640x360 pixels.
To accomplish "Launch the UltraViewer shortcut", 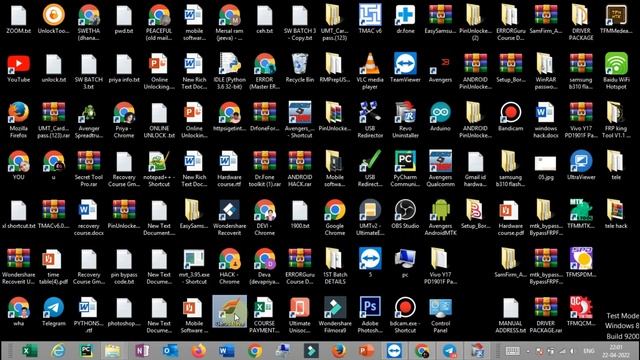I will click(x=581, y=166).
